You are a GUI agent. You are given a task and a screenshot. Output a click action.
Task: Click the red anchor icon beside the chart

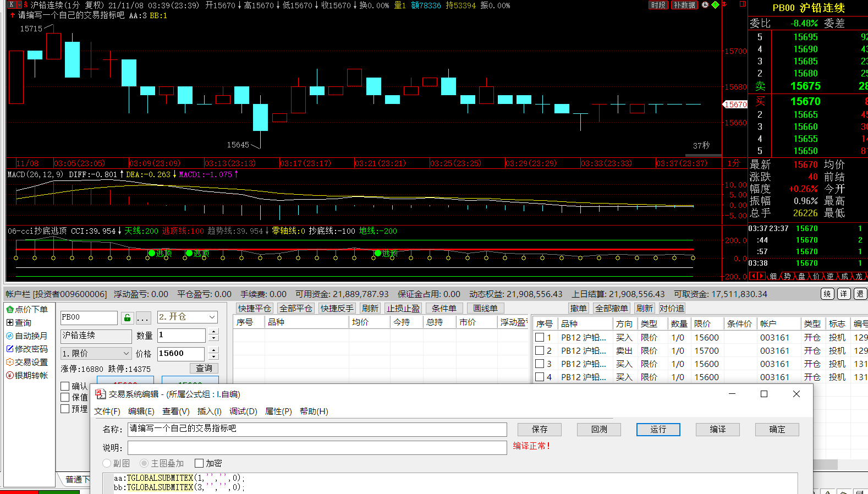pyautogui.click(x=725, y=4)
